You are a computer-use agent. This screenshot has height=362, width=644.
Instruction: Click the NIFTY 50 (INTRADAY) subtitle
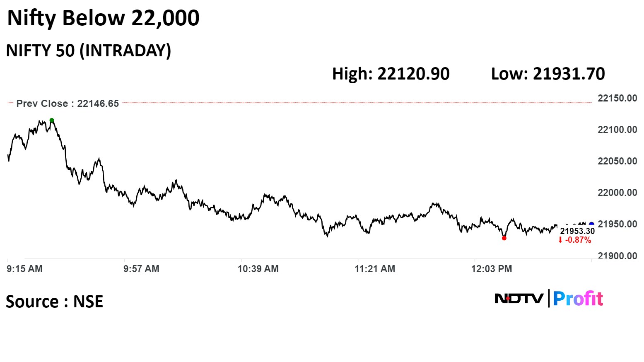[88, 51]
